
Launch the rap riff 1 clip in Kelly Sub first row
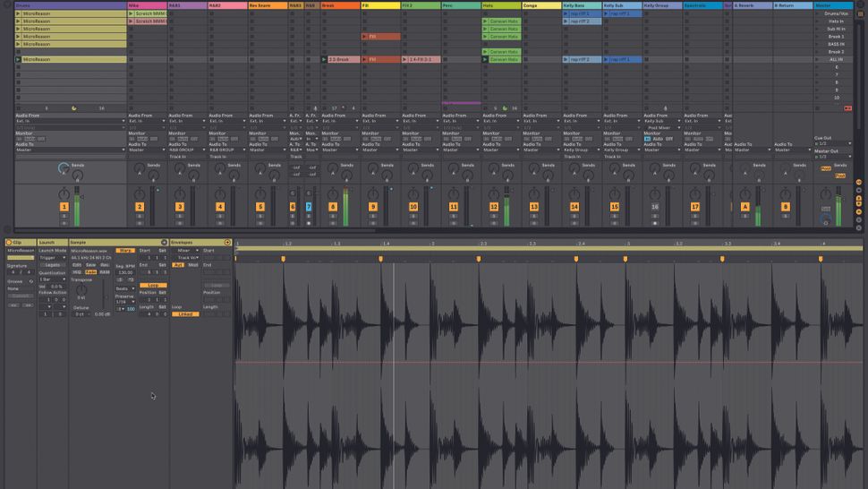606,13
